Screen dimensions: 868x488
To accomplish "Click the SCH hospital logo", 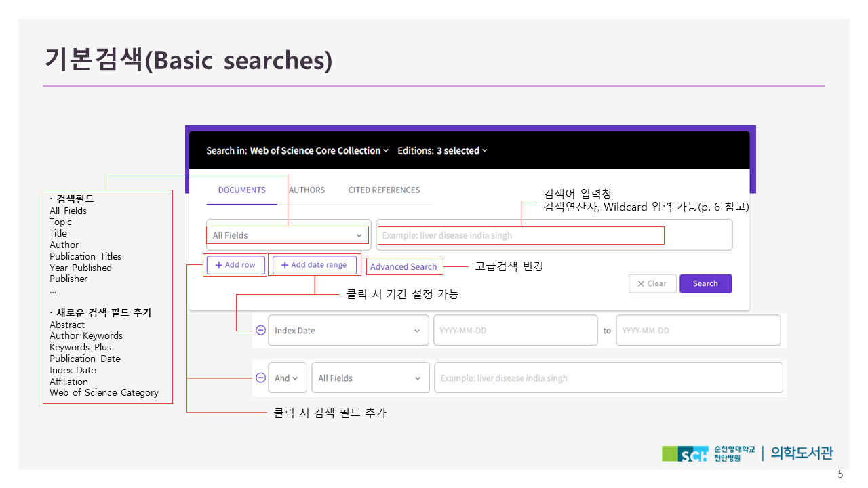I will 684,454.
